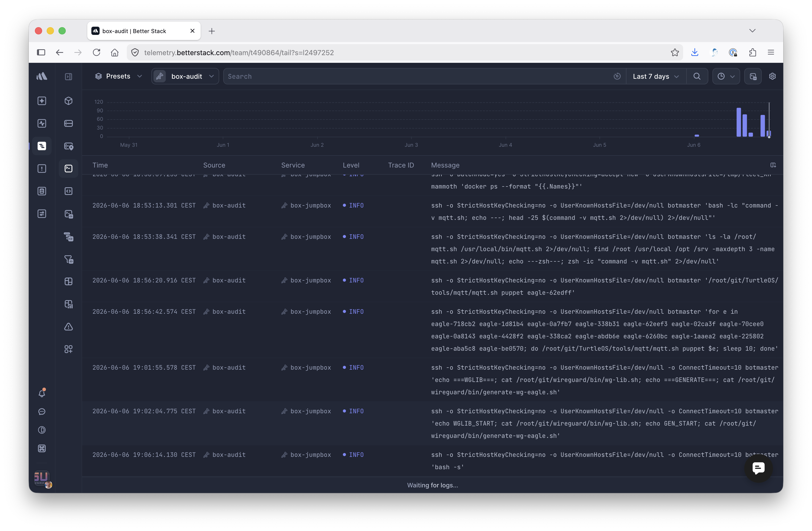
Task: Click the browser home button
Action: tap(115, 52)
